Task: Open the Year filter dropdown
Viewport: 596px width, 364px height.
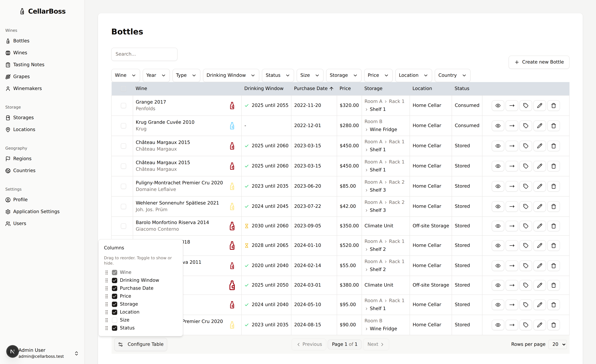Action: click(156, 75)
